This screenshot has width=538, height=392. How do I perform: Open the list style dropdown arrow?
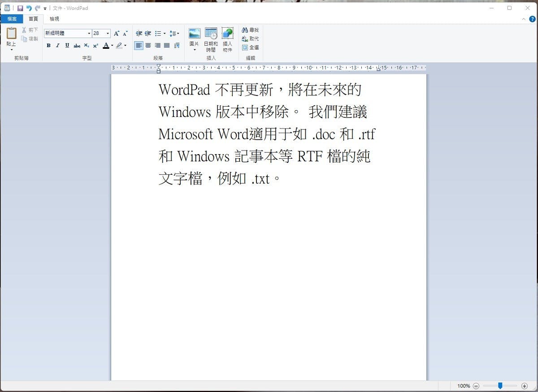coord(165,34)
